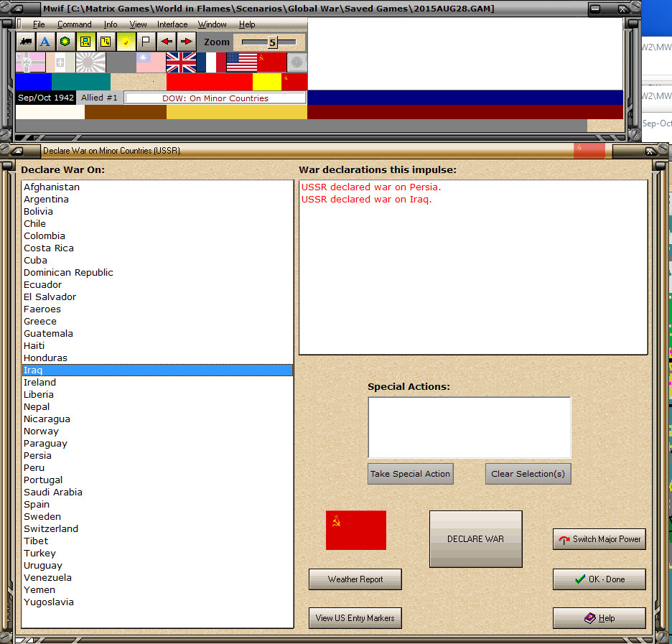672x644 pixels.
Task: Select Turkey in the country list
Action: tap(157, 553)
